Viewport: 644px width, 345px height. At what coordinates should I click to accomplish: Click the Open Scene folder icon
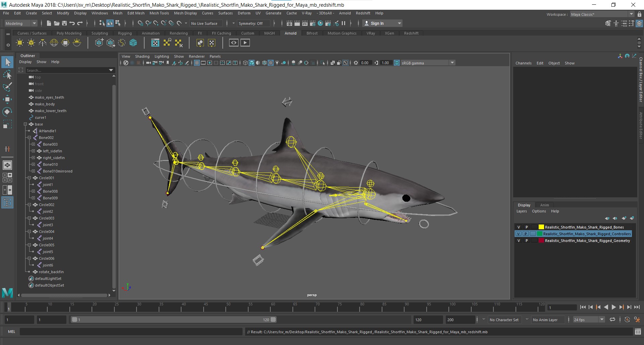[56, 23]
